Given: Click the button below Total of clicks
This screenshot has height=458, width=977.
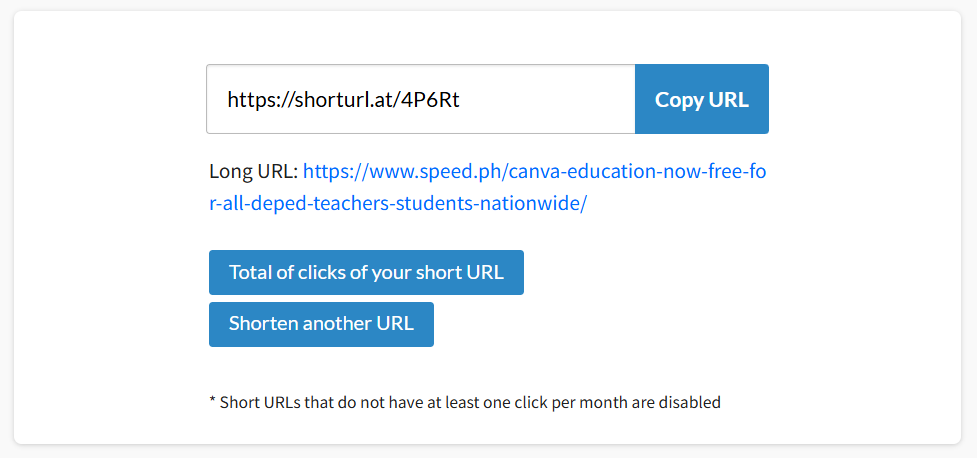Looking at the screenshot, I should 321,324.
